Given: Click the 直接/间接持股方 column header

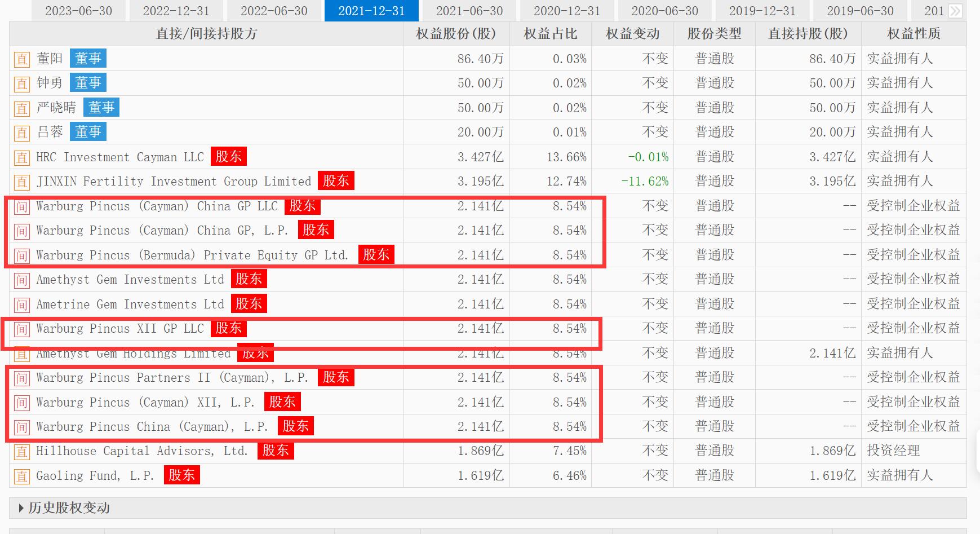Looking at the screenshot, I should (207, 34).
